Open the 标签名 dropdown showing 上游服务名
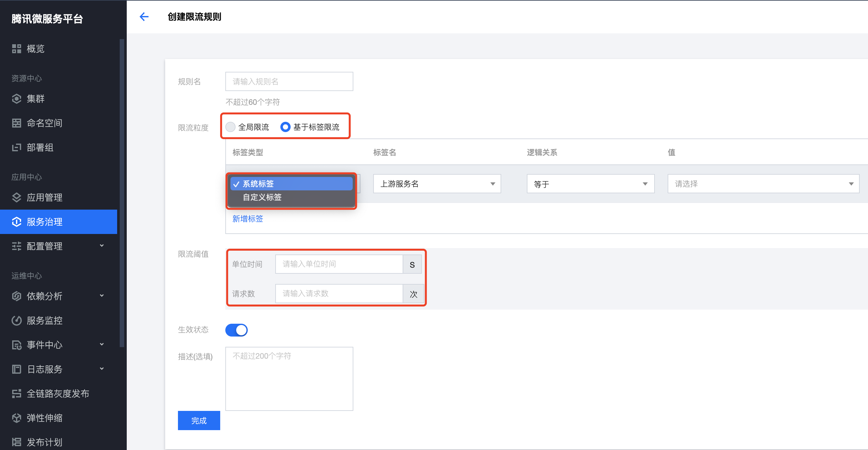 click(437, 184)
